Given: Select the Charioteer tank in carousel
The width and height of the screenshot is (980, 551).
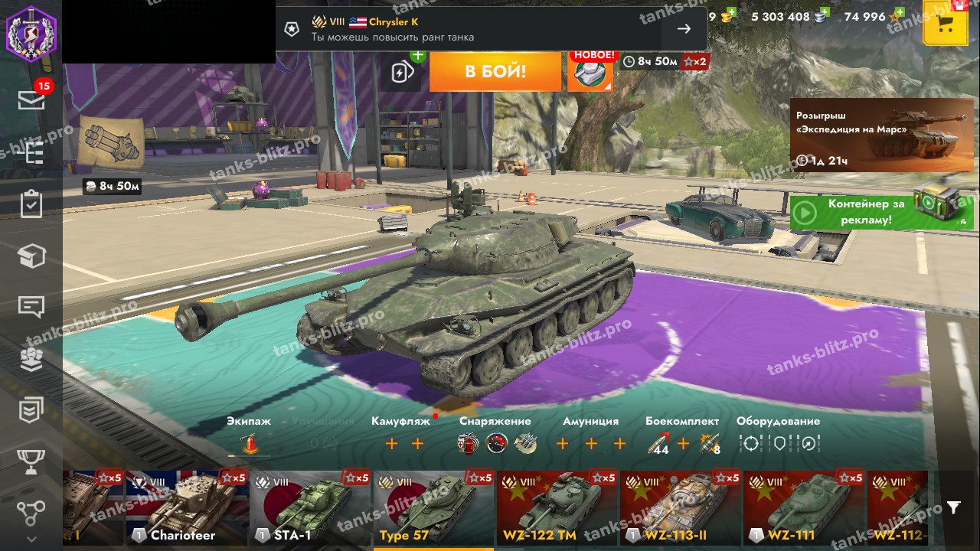Looking at the screenshot, I should tap(188, 507).
